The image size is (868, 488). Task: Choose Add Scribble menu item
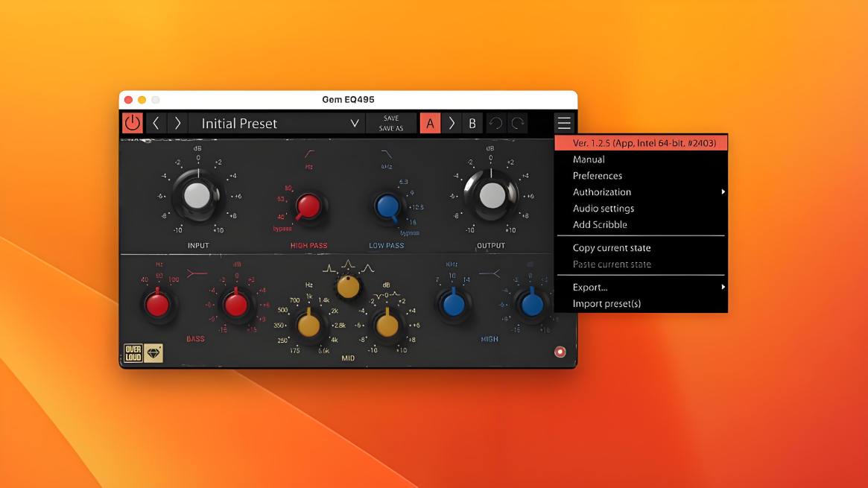tap(641, 225)
